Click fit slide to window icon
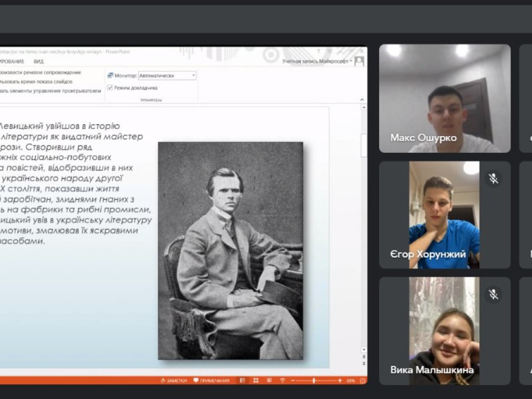The image size is (532, 399). click(x=362, y=381)
